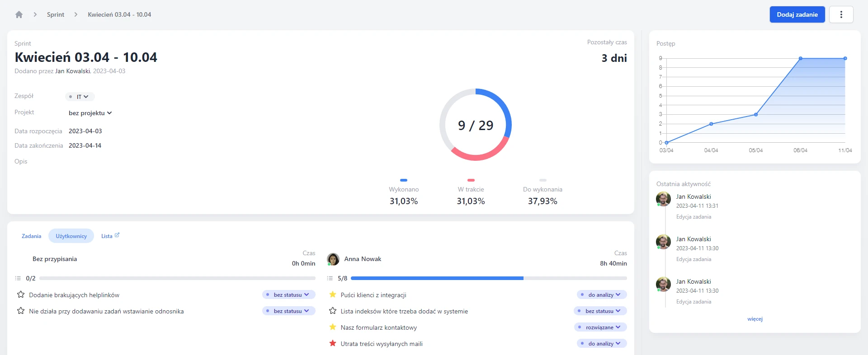This screenshot has height=355, width=868.
Task: Open the Lista tab
Action: click(107, 236)
